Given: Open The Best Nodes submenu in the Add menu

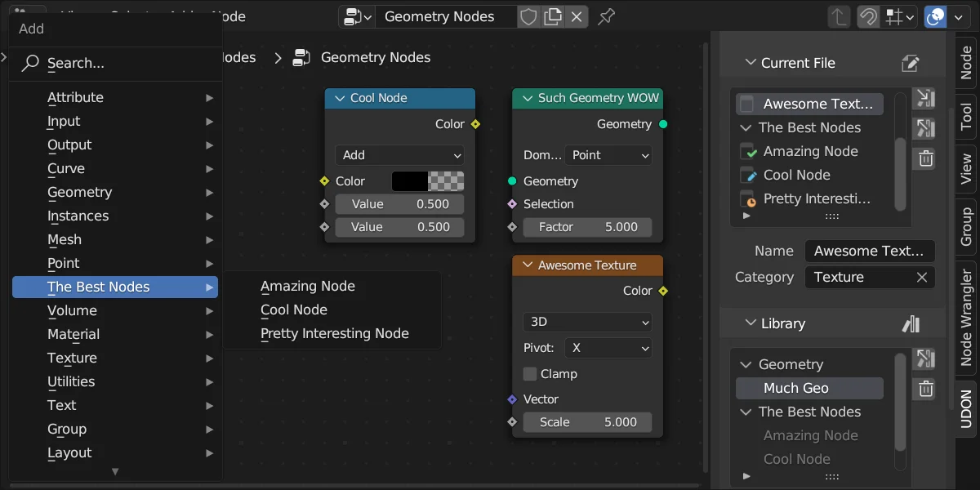Looking at the screenshot, I should tap(115, 287).
